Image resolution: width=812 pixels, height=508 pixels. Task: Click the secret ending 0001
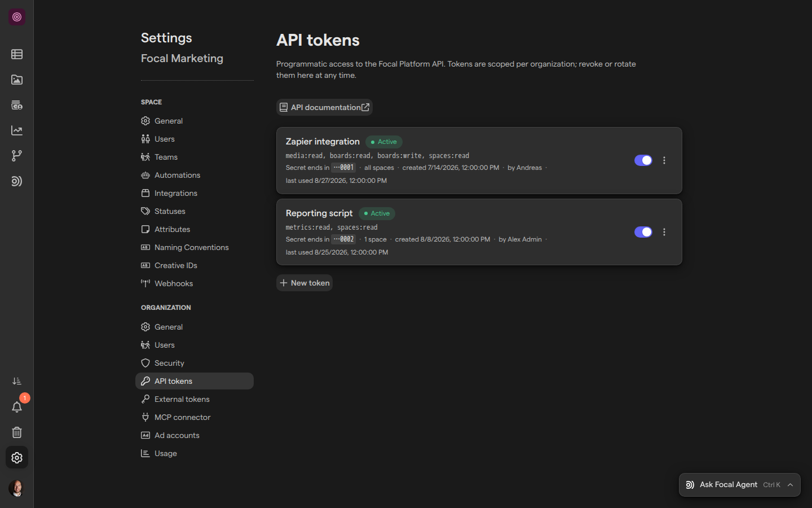point(343,168)
